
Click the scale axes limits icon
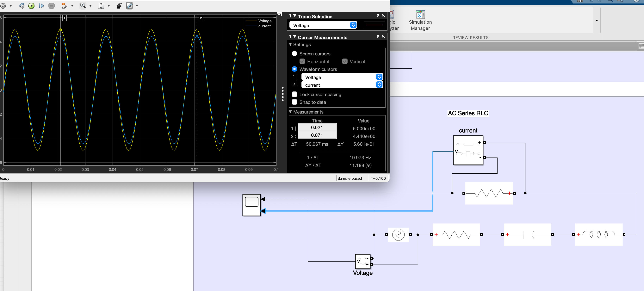101,5
